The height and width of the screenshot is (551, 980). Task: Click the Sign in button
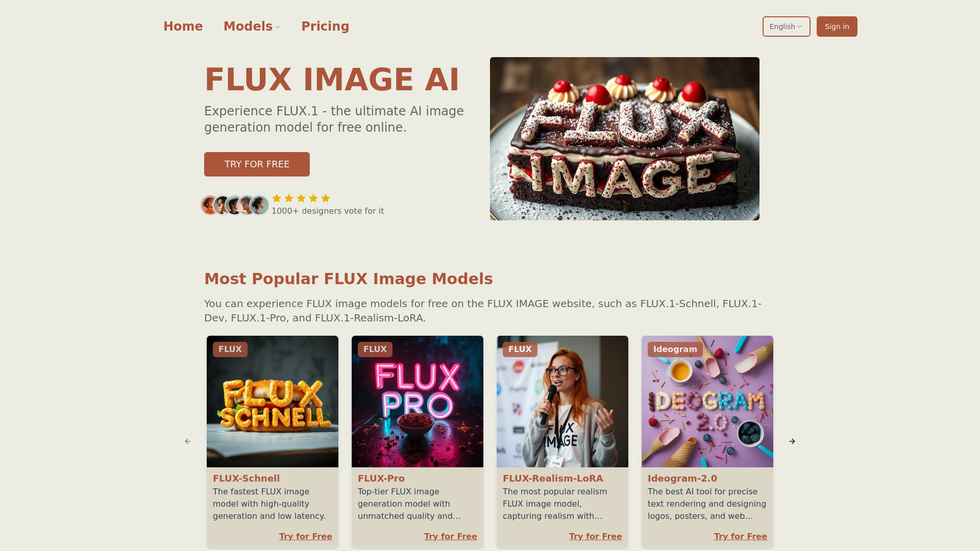[x=836, y=26]
